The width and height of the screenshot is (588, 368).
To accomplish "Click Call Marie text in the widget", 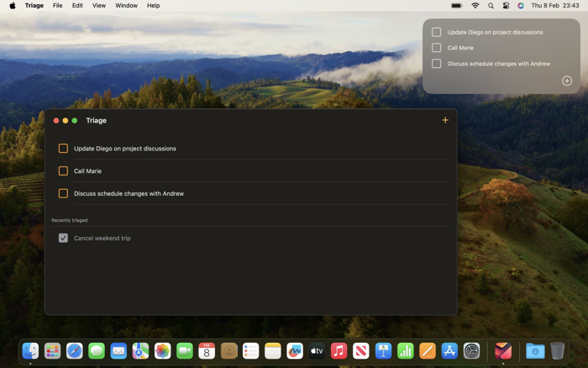I will point(460,48).
